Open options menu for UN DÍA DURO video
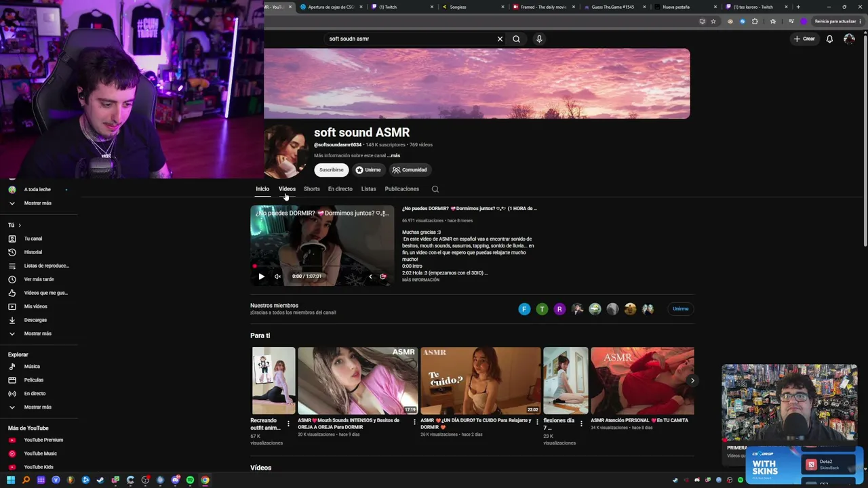The height and width of the screenshot is (488, 868). [537, 422]
